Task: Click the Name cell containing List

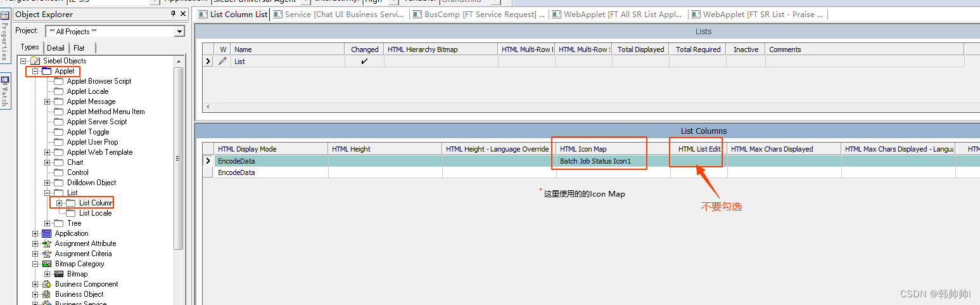Action: [288, 62]
